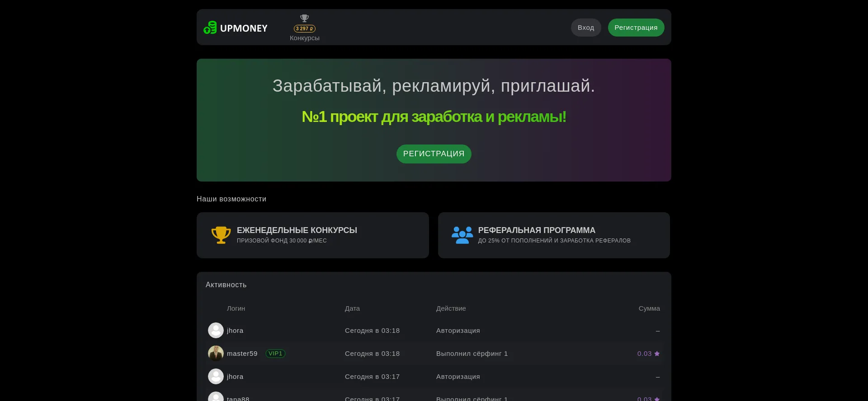Click the star icon next to 0.03 for master59
This screenshot has height=401, width=868.
click(657, 354)
